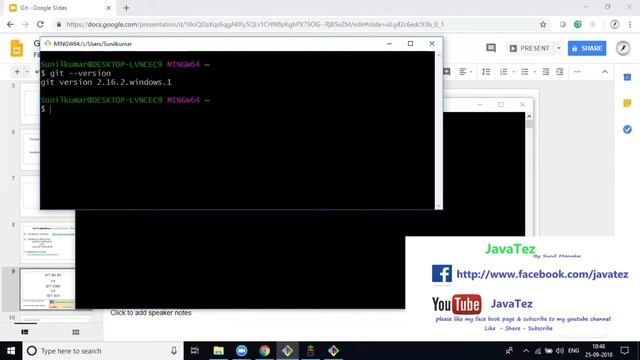The height and width of the screenshot is (360, 640).
Task: Open the More toolbar options ellipsis
Action: [x=577, y=72]
